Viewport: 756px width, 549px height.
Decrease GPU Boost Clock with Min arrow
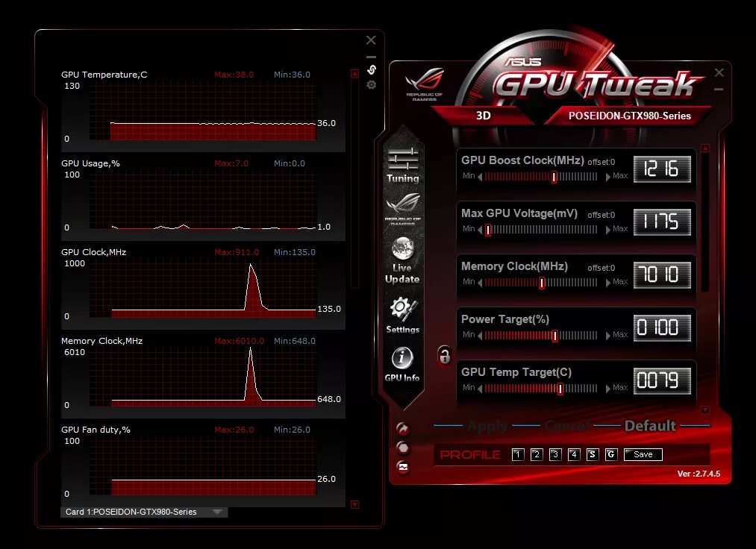pos(480,177)
